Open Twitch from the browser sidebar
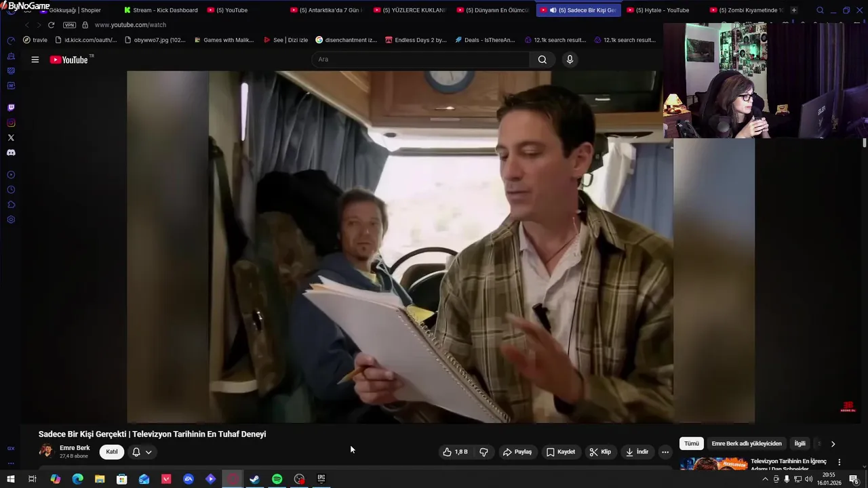The image size is (868, 488). coord(11,108)
